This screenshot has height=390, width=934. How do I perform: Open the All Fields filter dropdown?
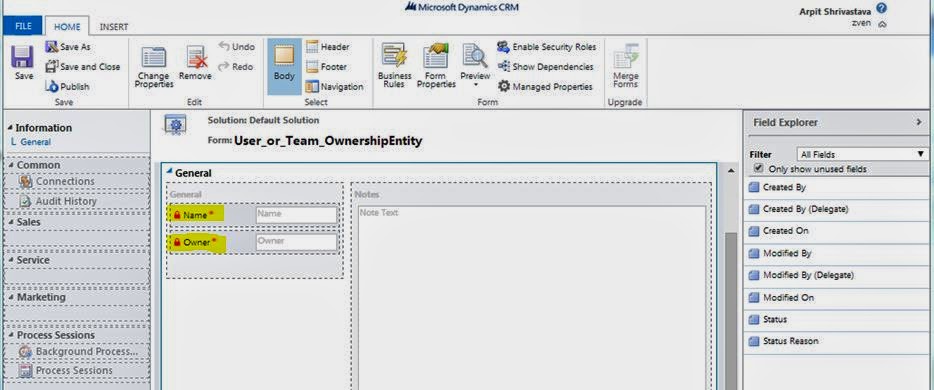pos(861,154)
